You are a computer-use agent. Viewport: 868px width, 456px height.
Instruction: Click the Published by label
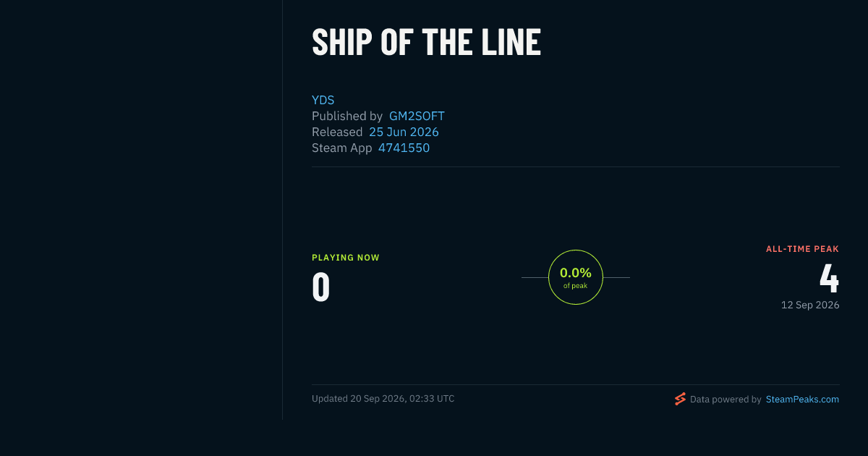click(x=347, y=116)
